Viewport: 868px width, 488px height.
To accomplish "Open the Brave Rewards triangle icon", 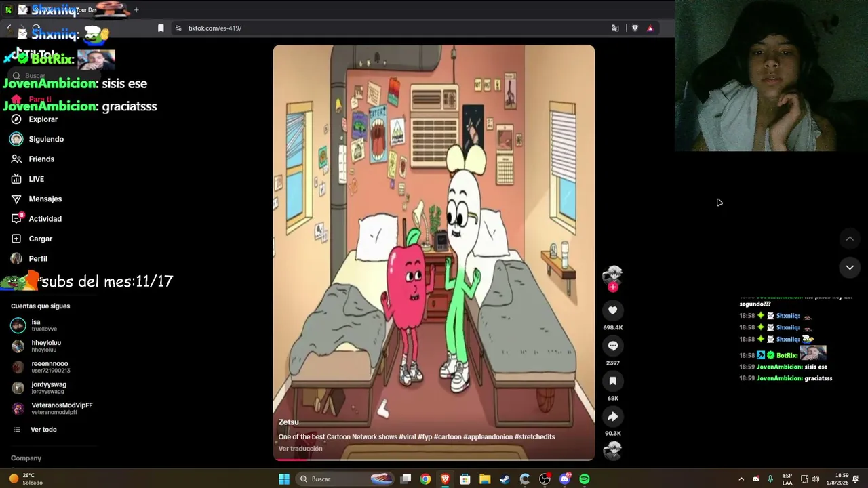I will [x=650, y=28].
